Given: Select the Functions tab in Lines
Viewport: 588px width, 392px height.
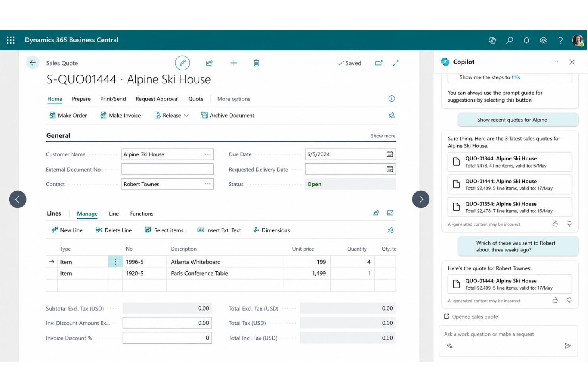Looking at the screenshot, I should coord(141,214).
